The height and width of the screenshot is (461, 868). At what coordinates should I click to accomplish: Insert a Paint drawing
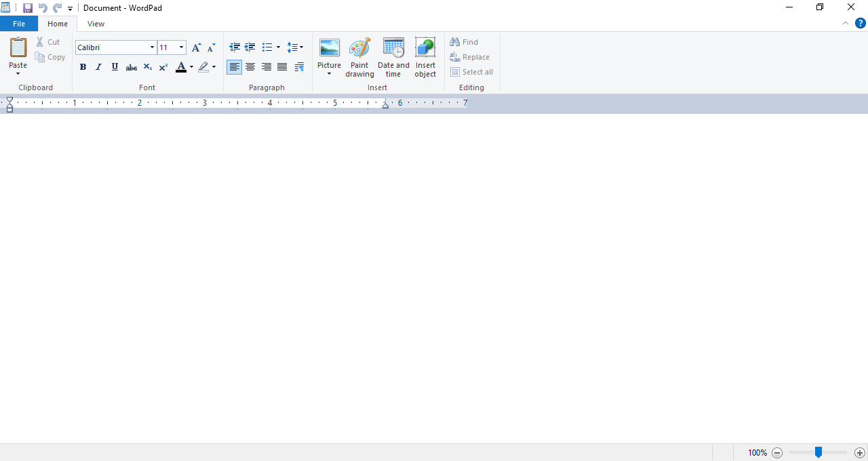(359, 57)
